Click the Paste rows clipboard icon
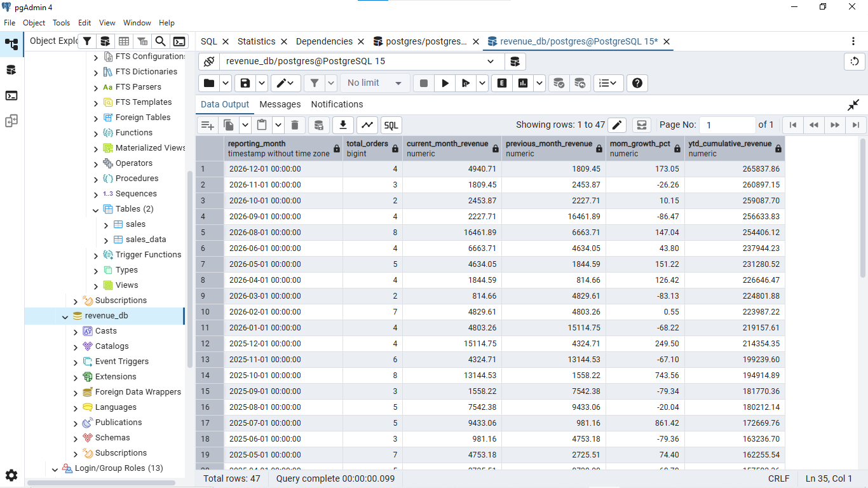Image resolution: width=868 pixels, height=488 pixels. coord(261,125)
